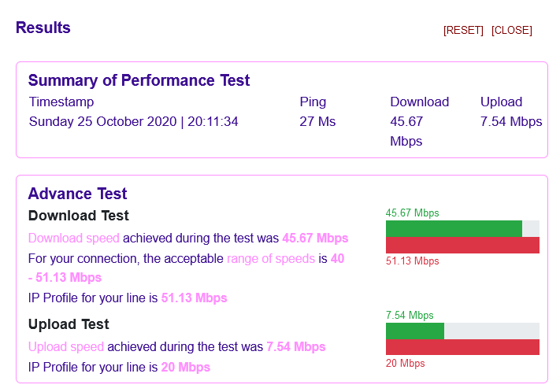Click the Advance Test heading

click(x=77, y=194)
